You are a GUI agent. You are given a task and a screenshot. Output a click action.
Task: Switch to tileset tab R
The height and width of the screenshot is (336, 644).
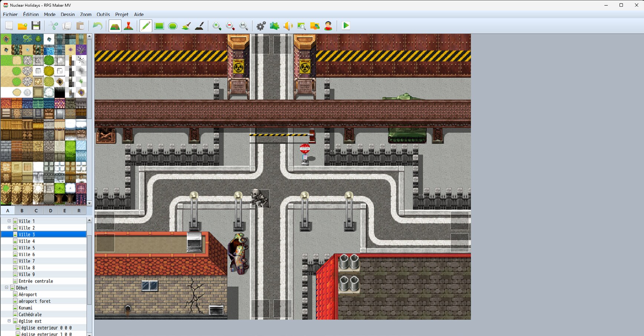click(79, 210)
